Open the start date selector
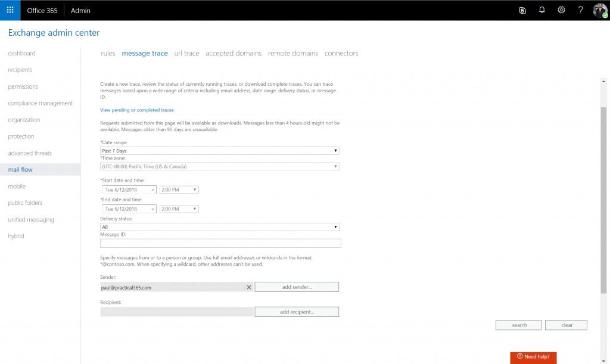Viewport: 610px width, 364px height. coord(129,189)
